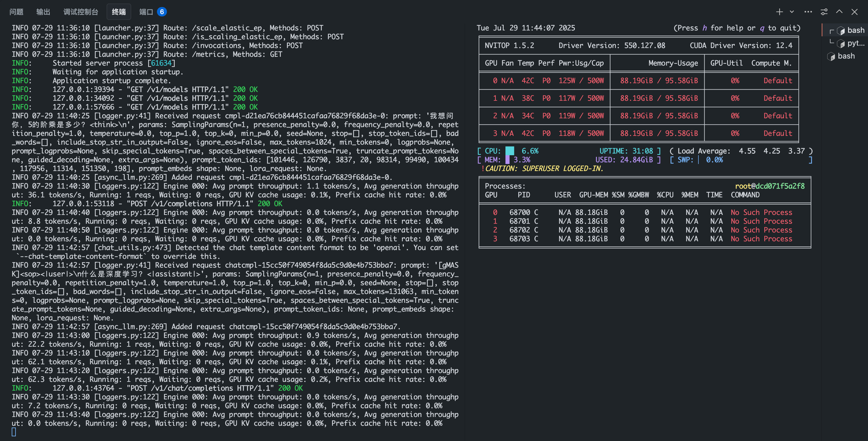Screen dimensions: 868x441
Task: Close the panel with X icon
Action: pyautogui.click(x=854, y=12)
